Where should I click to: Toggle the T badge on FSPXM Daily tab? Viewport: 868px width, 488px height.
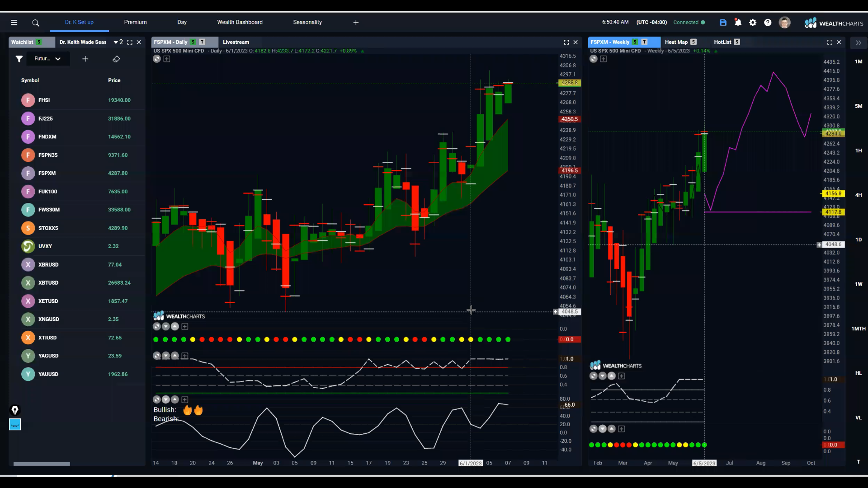(202, 42)
